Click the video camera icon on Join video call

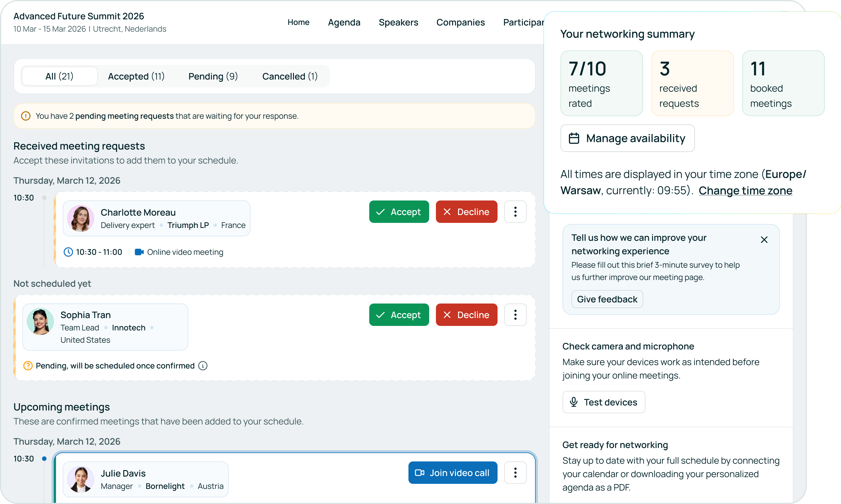point(420,472)
